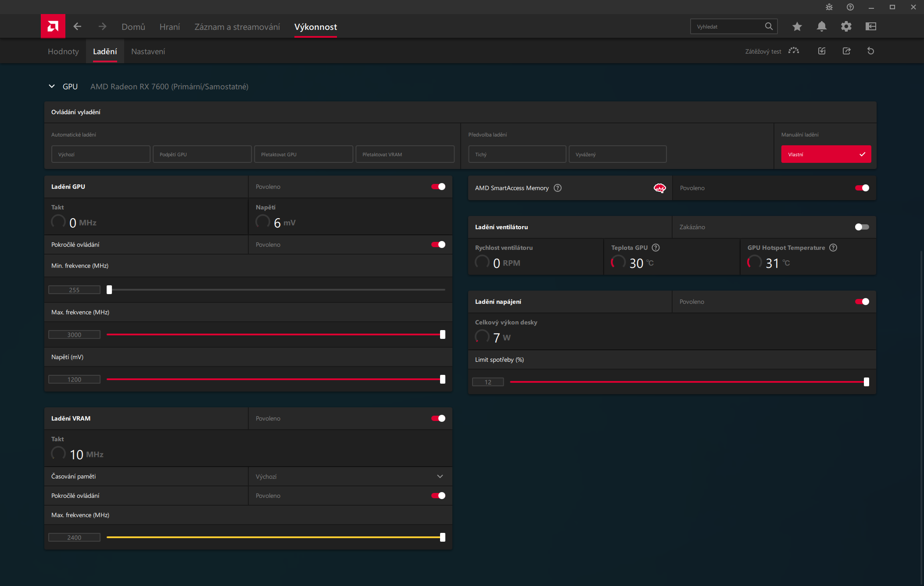924x586 pixels.
Task: Open the bug report icon
Action: 829,7
